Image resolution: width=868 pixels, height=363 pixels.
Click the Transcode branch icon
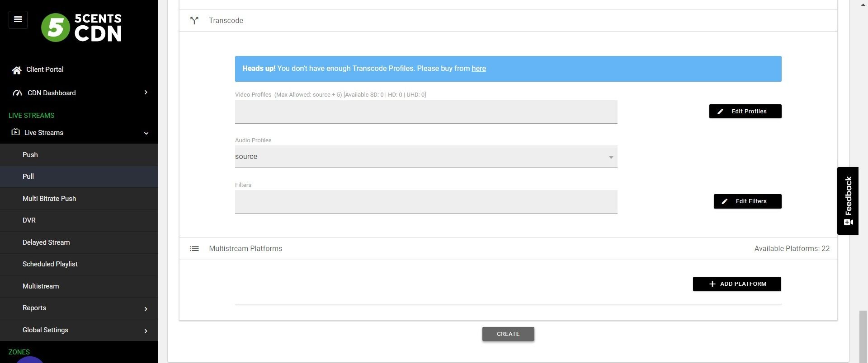[x=194, y=20]
